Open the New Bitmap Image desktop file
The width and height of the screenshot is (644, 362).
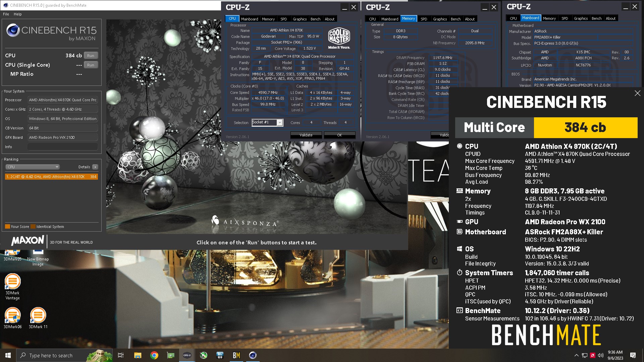(38, 258)
